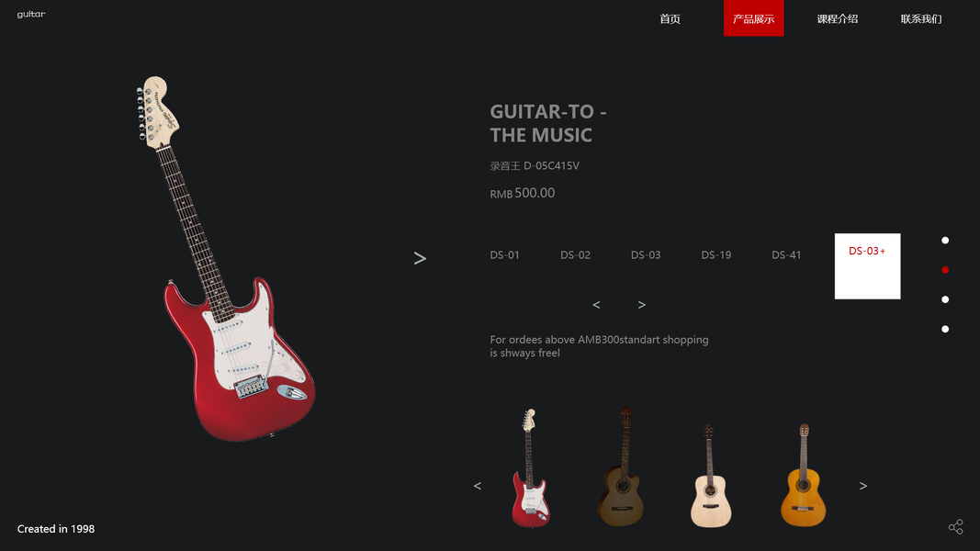The width and height of the screenshot is (980, 551).
Task: Open the 产品展示 menu tab
Action: pos(754,18)
